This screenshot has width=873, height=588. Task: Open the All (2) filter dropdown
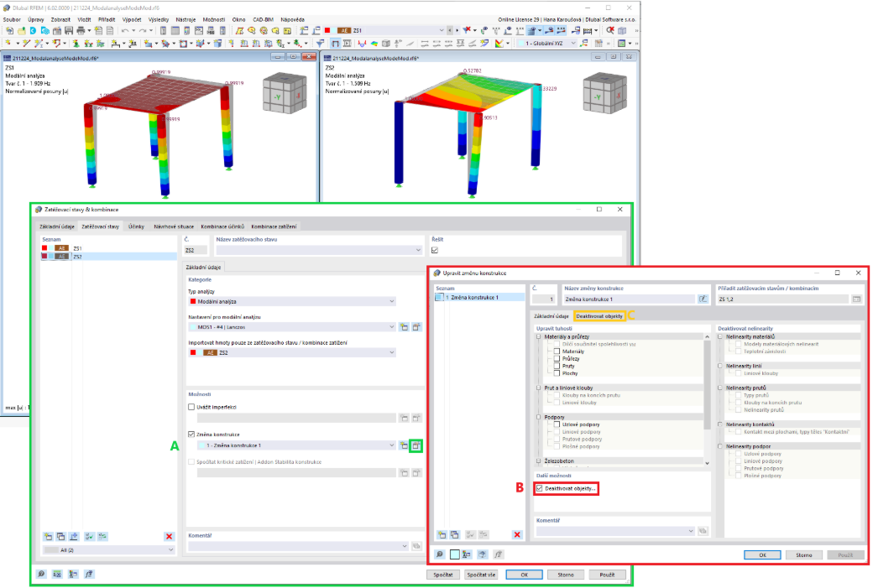pos(108,549)
